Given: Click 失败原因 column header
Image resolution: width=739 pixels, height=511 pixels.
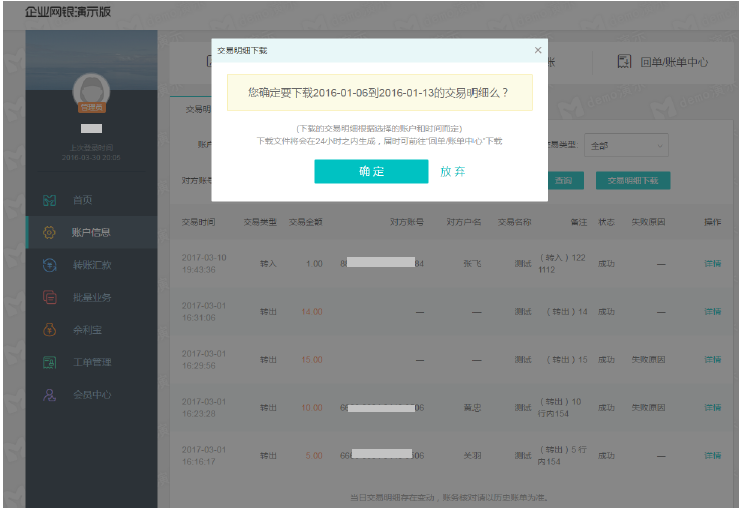Looking at the screenshot, I should point(648,222).
